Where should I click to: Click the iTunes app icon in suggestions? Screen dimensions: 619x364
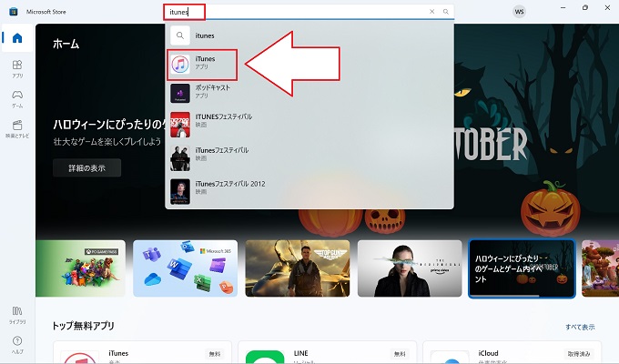coord(180,64)
